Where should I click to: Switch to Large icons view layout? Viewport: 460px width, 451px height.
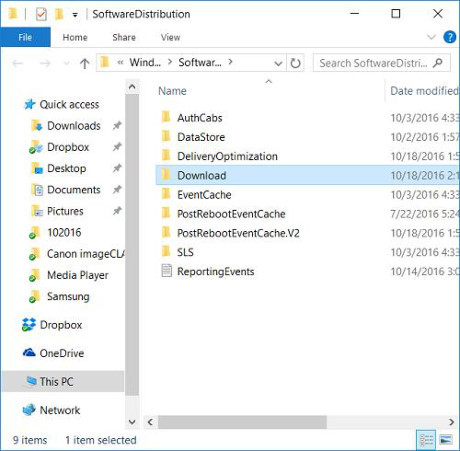coord(446,440)
